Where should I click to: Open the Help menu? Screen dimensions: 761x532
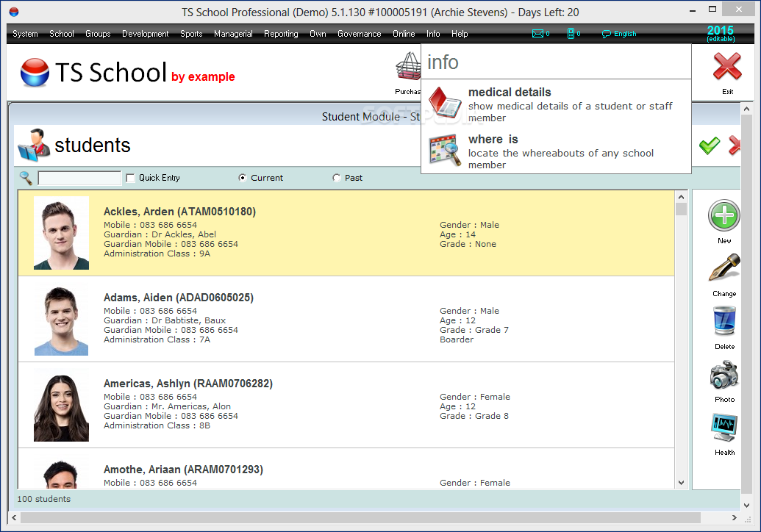[460, 34]
